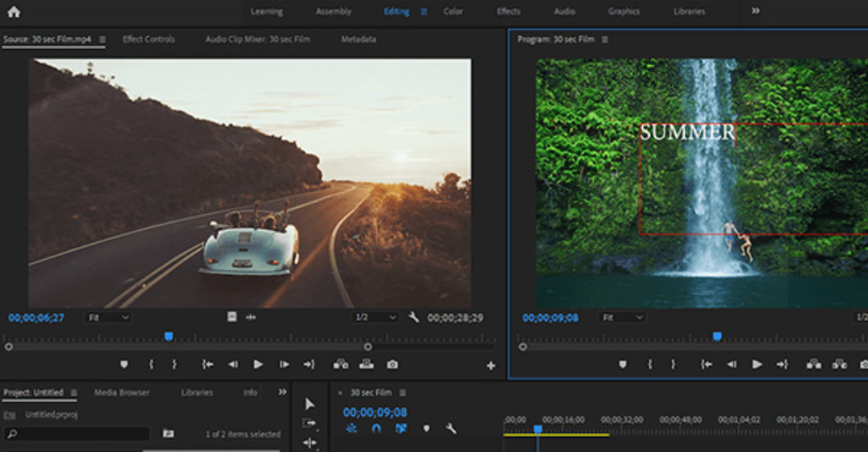The height and width of the screenshot is (452, 868).
Task: Go to the Home screen icon
Action: click(14, 11)
